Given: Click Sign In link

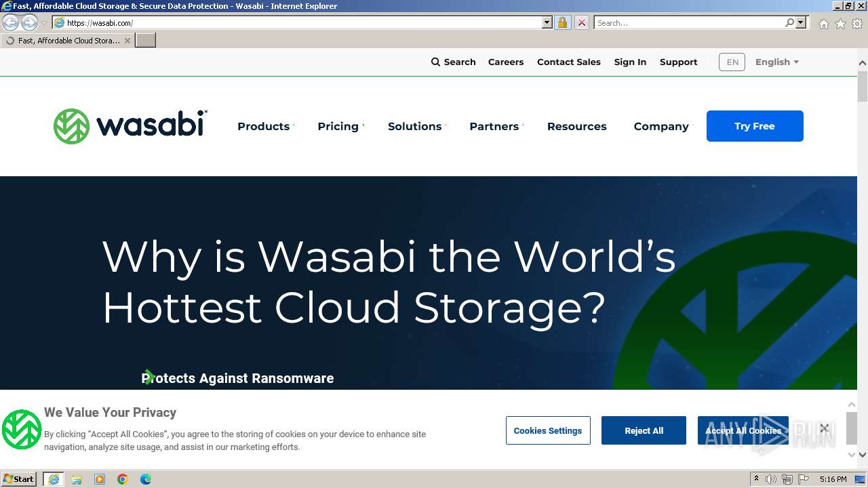Looking at the screenshot, I should [x=630, y=62].
